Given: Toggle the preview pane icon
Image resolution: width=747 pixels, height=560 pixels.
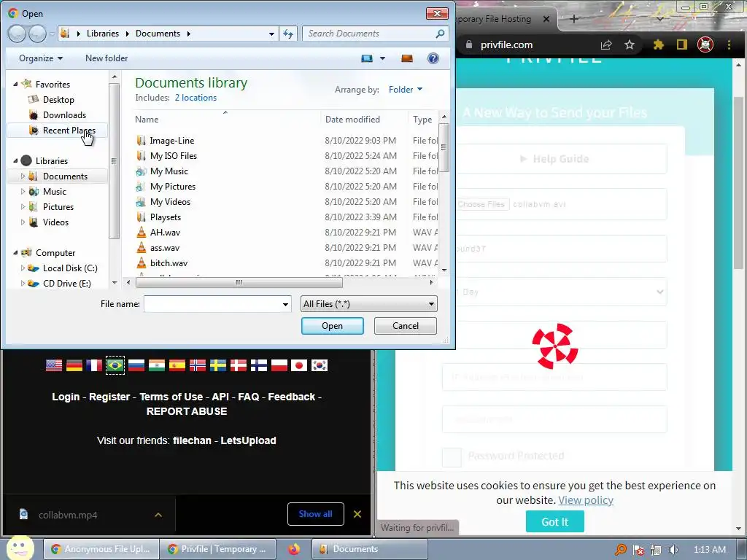Looking at the screenshot, I should click(x=407, y=58).
